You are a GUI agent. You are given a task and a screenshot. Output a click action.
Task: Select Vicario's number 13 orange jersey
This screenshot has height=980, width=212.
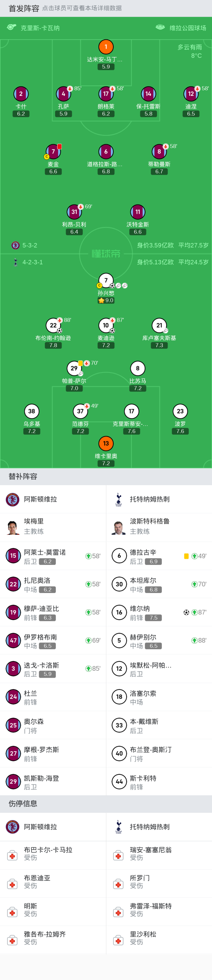106,443
